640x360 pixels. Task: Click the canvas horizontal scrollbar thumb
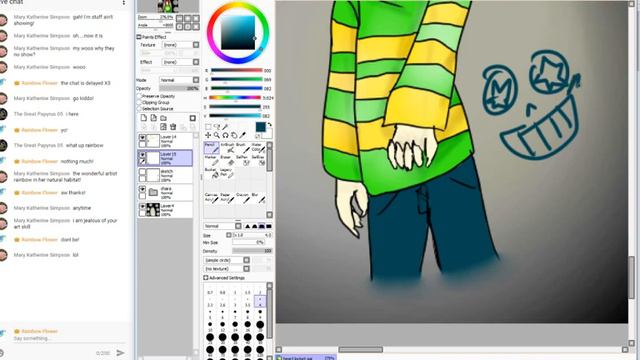click(x=361, y=350)
